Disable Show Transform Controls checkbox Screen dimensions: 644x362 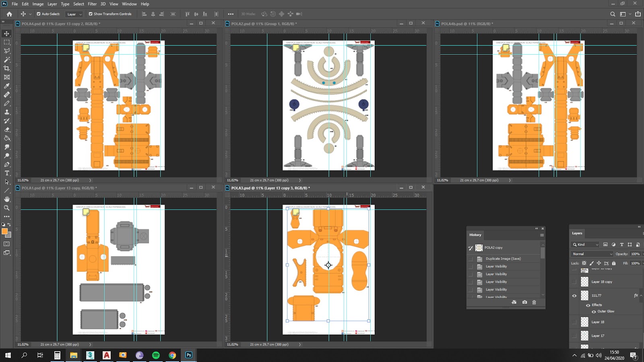(x=91, y=14)
